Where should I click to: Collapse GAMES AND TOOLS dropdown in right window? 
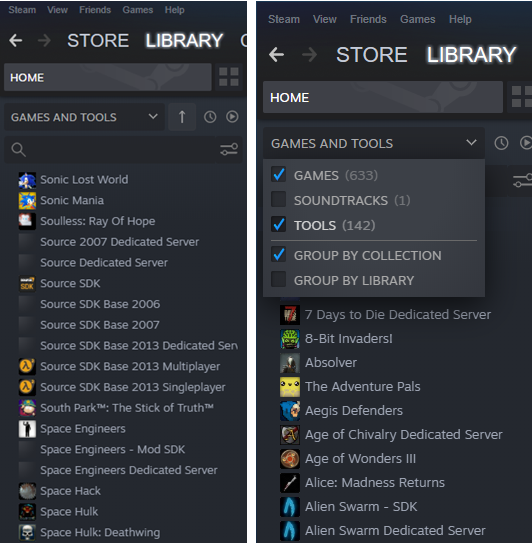pyautogui.click(x=374, y=143)
